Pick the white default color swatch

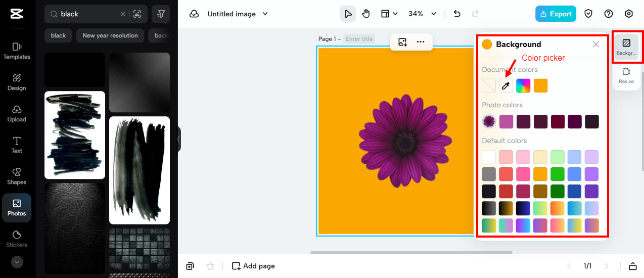(489, 157)
